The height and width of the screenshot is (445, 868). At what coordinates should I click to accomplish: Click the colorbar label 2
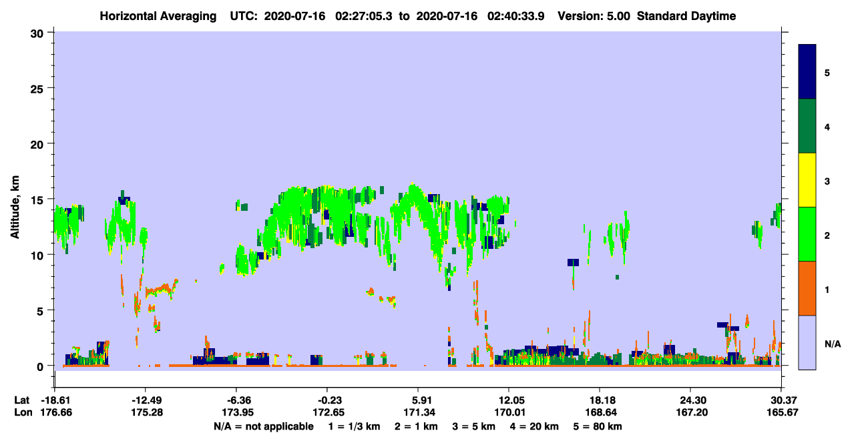(827, 235)
